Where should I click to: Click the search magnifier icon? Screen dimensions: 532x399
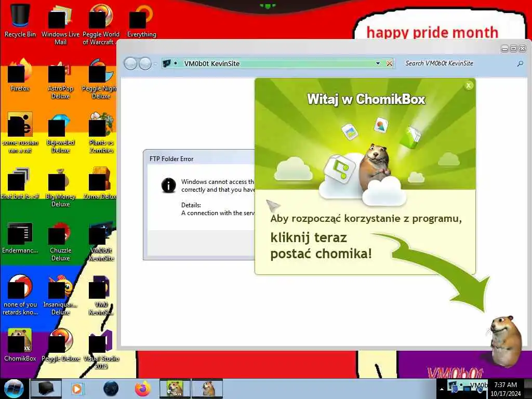coord(520,63)
